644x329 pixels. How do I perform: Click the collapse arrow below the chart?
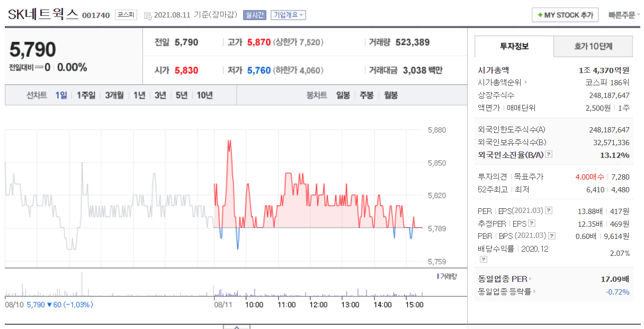click(x=236, y=326)
